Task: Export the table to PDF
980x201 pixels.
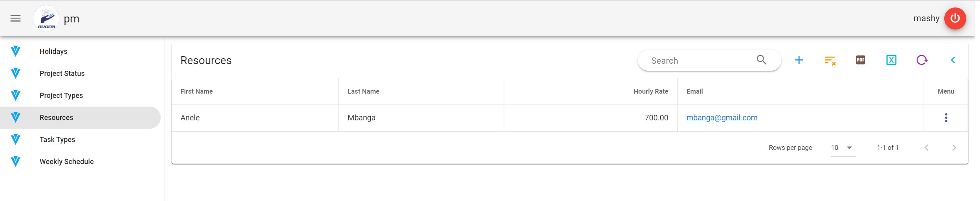Action: point(860,60)
